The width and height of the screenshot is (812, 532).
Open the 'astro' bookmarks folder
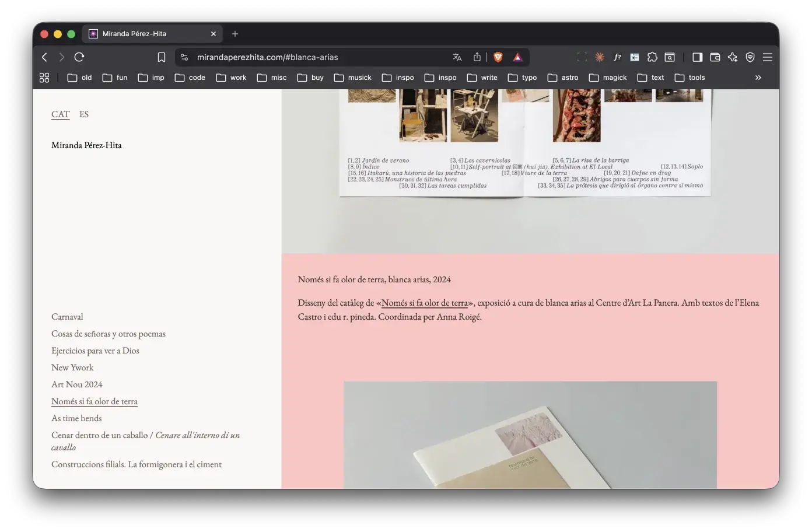point(563,78)
